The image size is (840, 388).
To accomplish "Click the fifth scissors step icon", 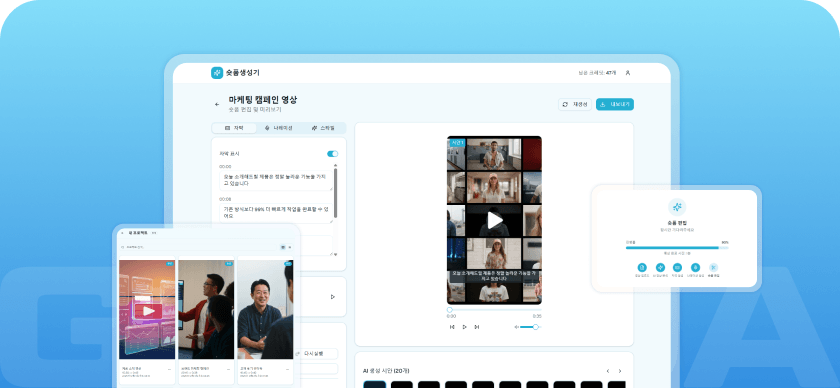I will click(714, 267).
